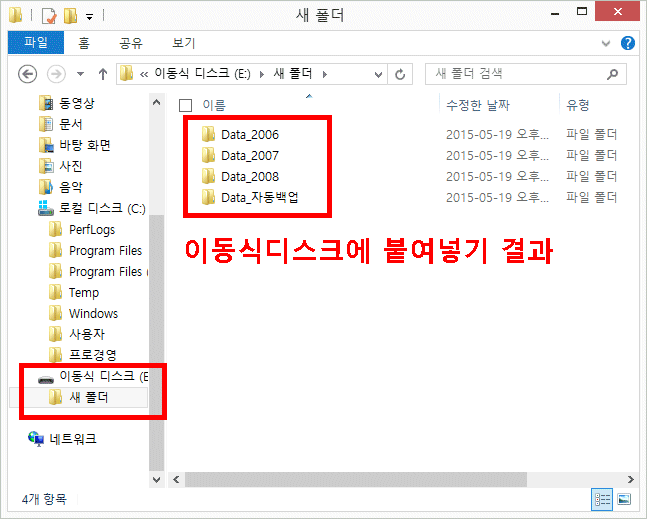Select 새 폴더 in the navigation tree

click(x=78, y=397)
